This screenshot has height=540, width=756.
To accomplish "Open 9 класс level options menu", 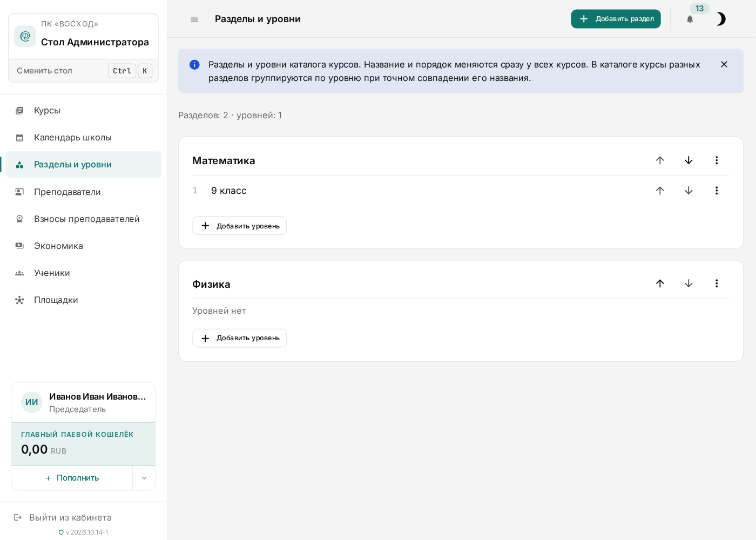I will coord(717,191).
